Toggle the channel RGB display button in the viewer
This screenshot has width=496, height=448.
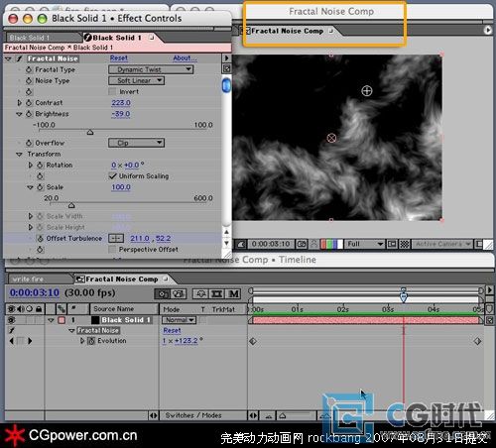coord(332,244)
